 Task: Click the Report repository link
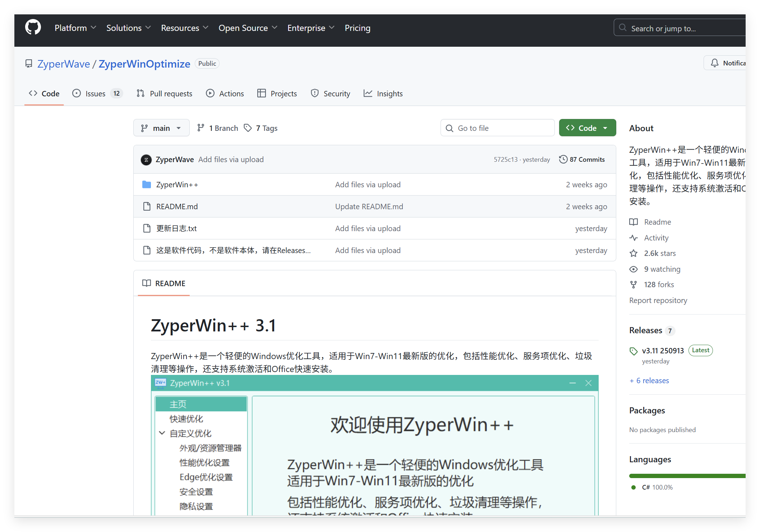coord(658,301)
